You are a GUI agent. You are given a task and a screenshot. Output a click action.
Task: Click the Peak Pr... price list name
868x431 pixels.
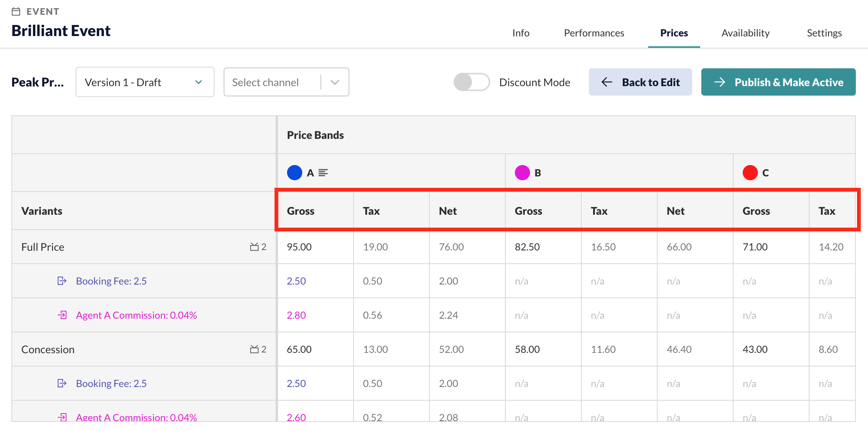pyautogui.click(x=38, y=82)
